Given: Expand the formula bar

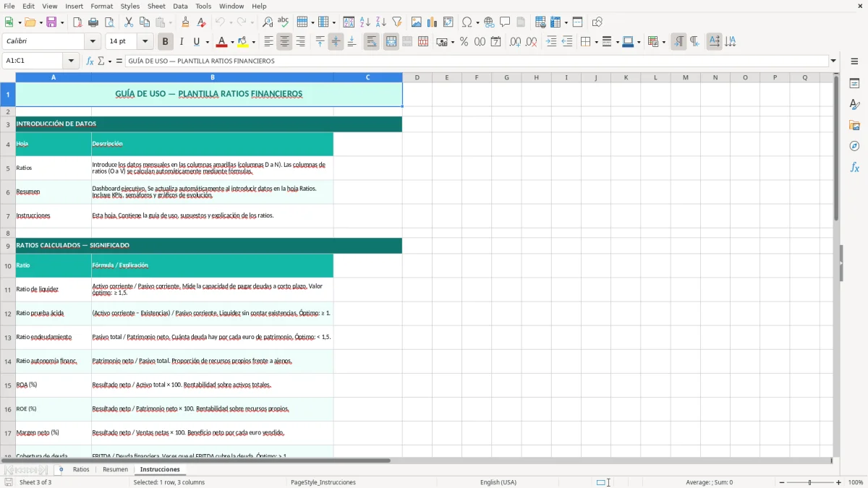Looking at the screenshot, I should click(x=833, y=61).
